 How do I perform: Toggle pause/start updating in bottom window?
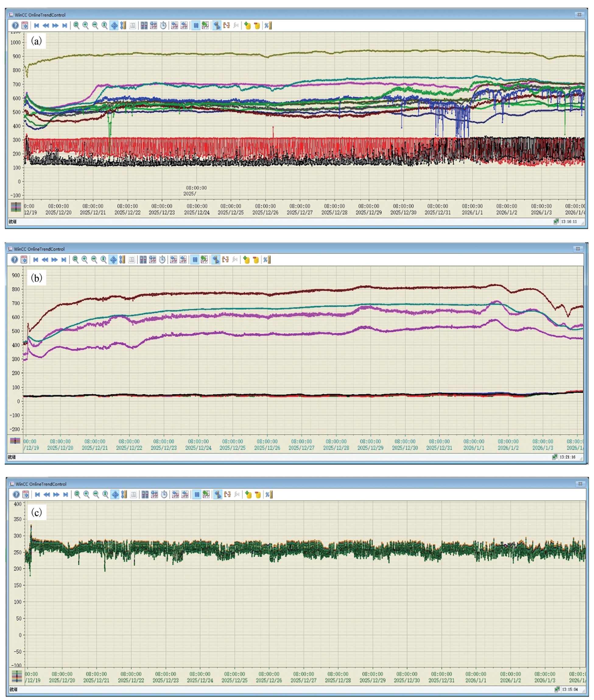click(197, 495)
